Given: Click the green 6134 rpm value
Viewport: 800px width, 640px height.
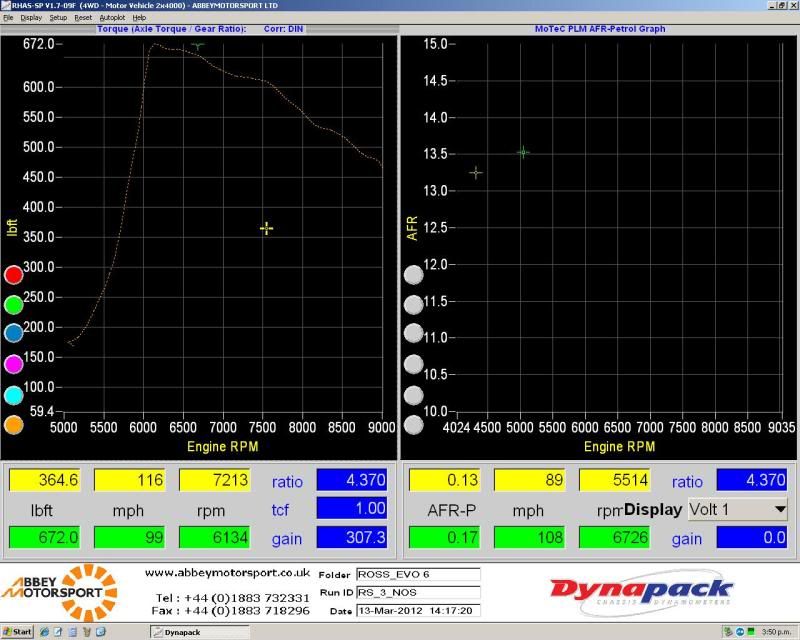Looking at the screenshot, I should click(214, 537).
